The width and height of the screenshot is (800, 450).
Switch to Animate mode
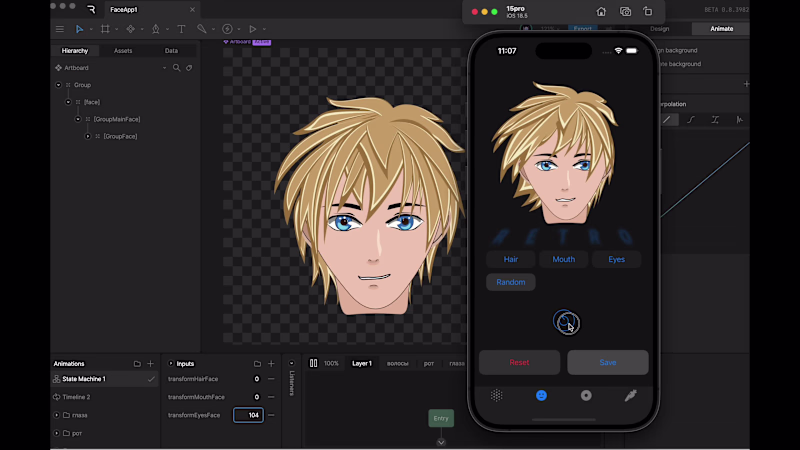click(721, 29)
